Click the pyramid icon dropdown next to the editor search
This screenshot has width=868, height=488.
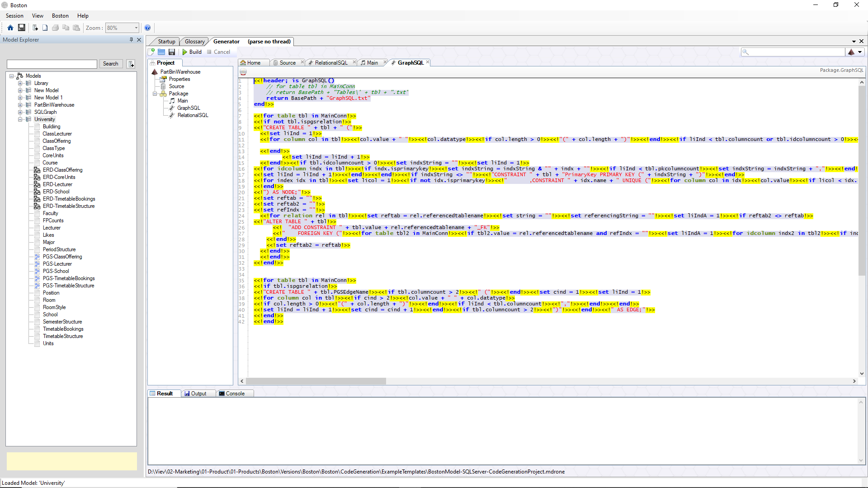855,52
